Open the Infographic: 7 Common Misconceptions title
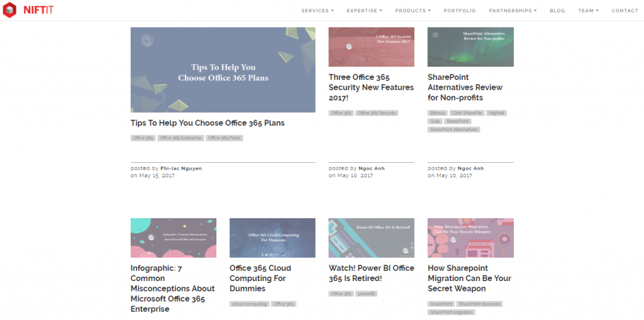Viewport: 644px width, 320px height. (172, 289)
